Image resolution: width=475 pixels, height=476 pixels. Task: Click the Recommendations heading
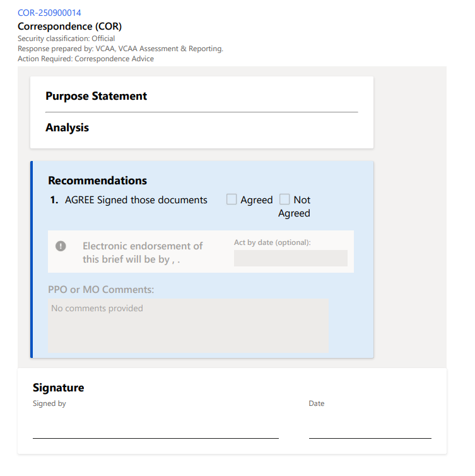[97, 181]
